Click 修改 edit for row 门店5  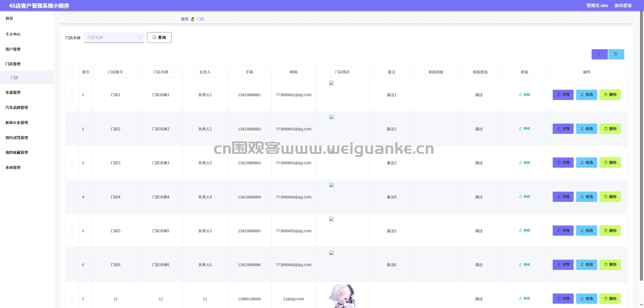point(587,231)
